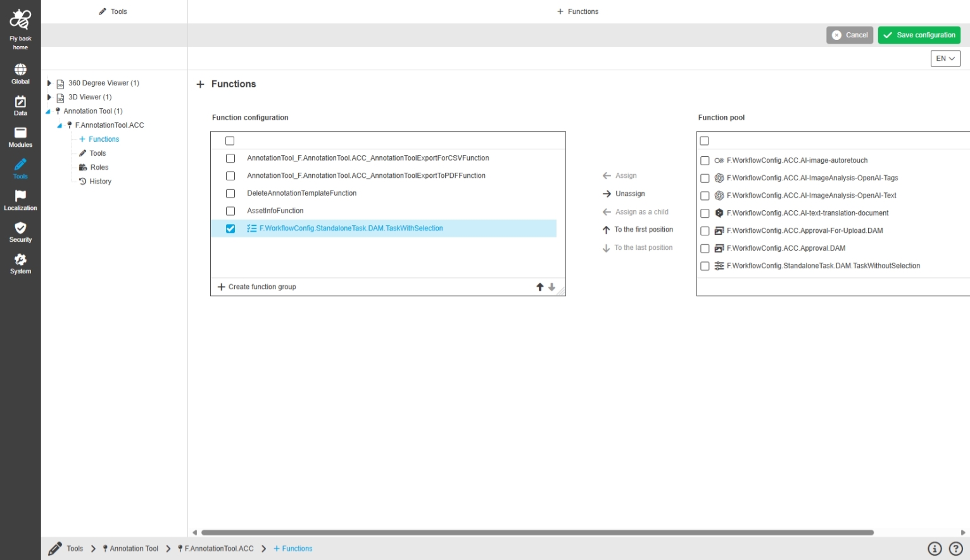
Task: Click the scroll right arrow
Action: point(963,533)
